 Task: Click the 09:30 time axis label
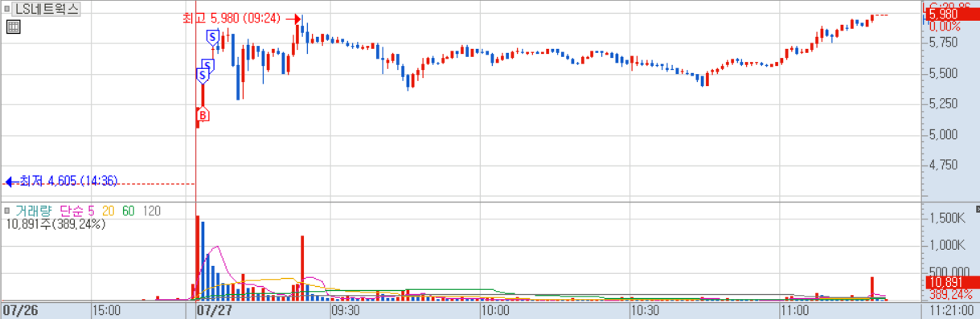(x=346, y=309)
